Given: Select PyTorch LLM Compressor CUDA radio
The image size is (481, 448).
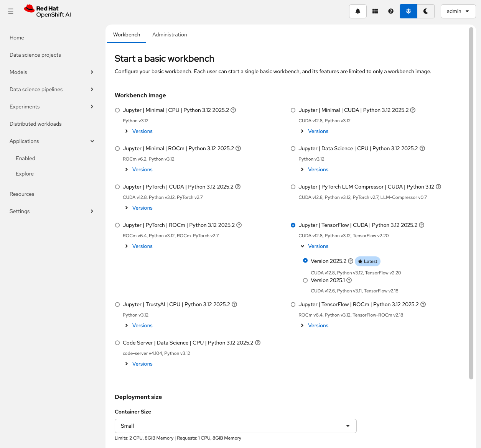Looking at the screenshot, I should coord(293,187).
